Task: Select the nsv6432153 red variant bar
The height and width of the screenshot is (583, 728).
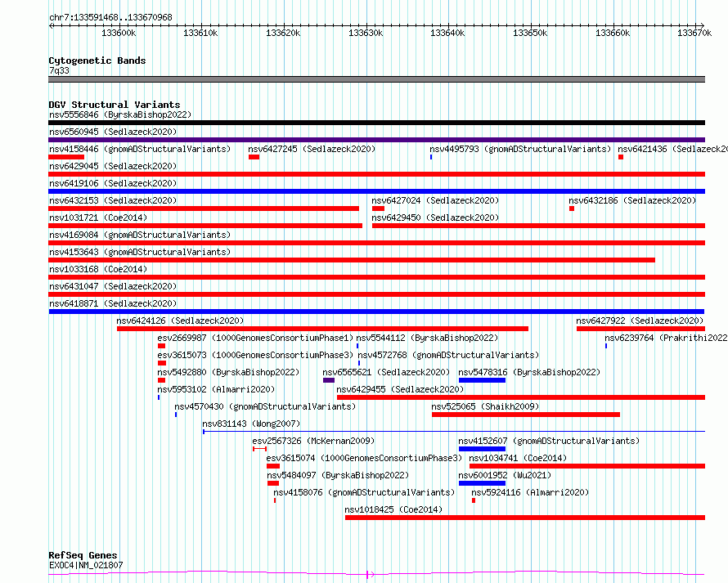Action: [204, 209]
